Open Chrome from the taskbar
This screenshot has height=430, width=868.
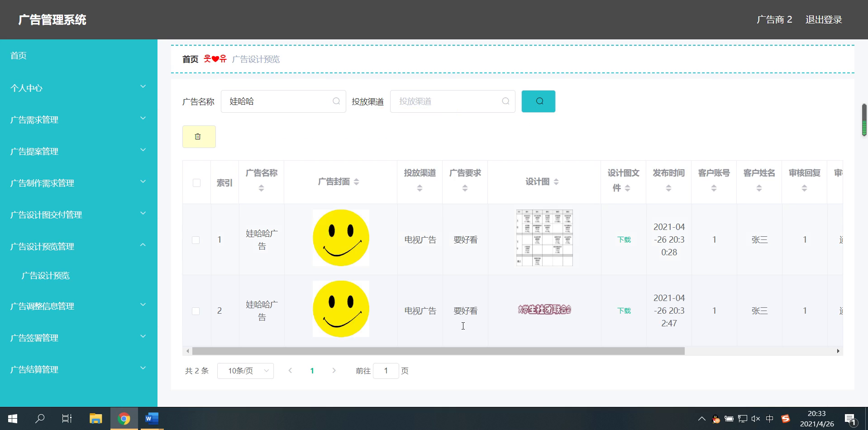point(124,418)
